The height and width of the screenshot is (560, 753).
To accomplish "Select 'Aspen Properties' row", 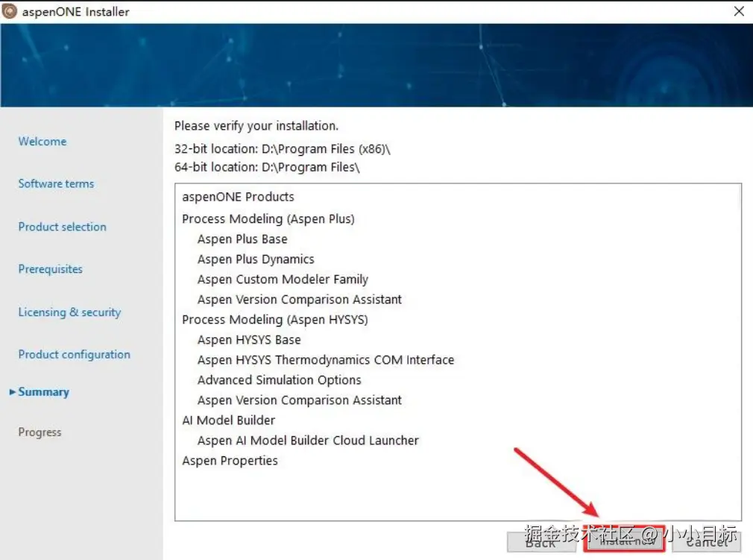I will 230,461.
